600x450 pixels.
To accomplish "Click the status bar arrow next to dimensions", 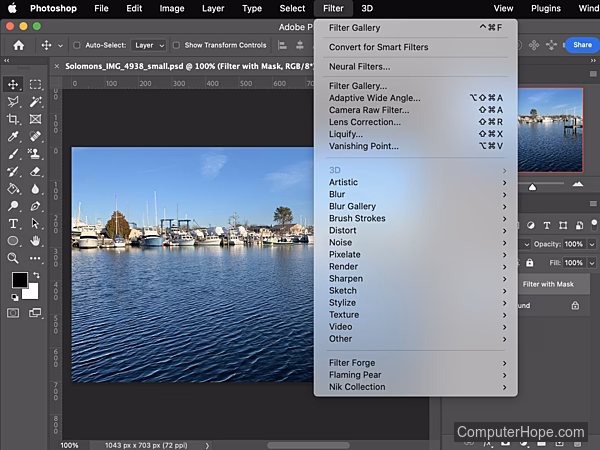I will coord(207,445).
